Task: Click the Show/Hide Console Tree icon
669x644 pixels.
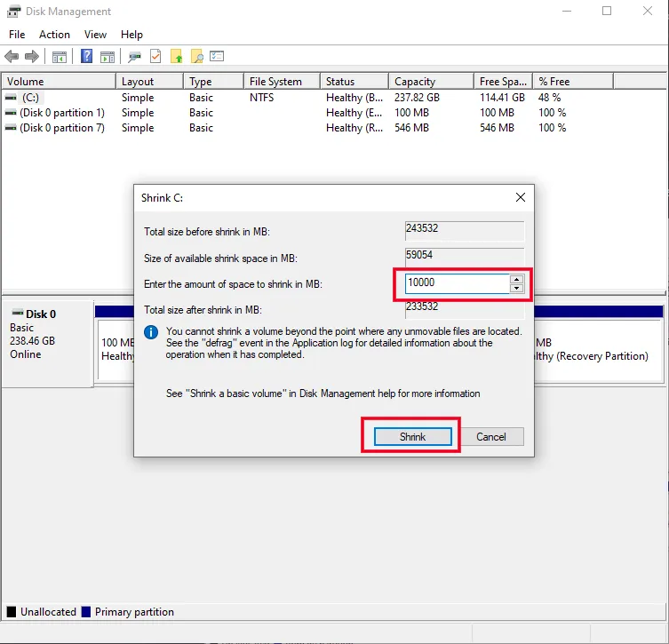Action: pyautogui.click(x=60, y=57)
